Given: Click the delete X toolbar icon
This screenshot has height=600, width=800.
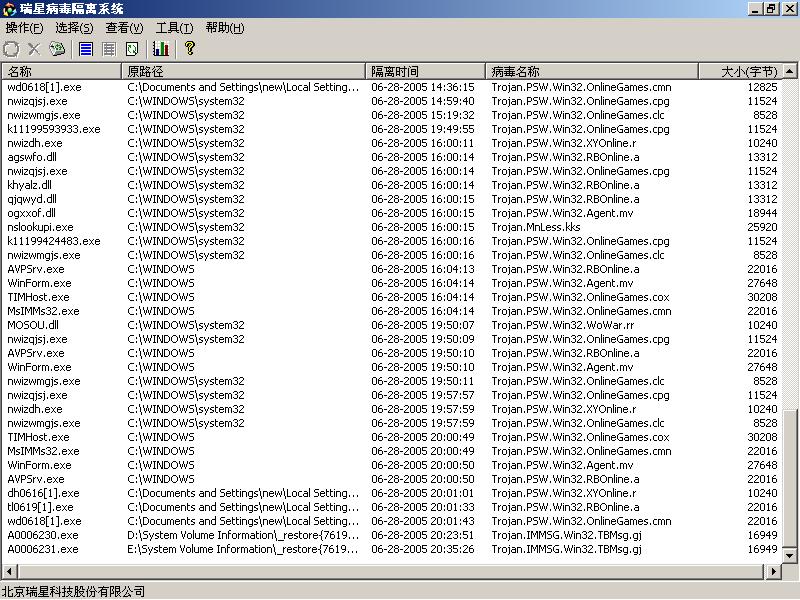Looking at the screenshot, I should [34, 49].
